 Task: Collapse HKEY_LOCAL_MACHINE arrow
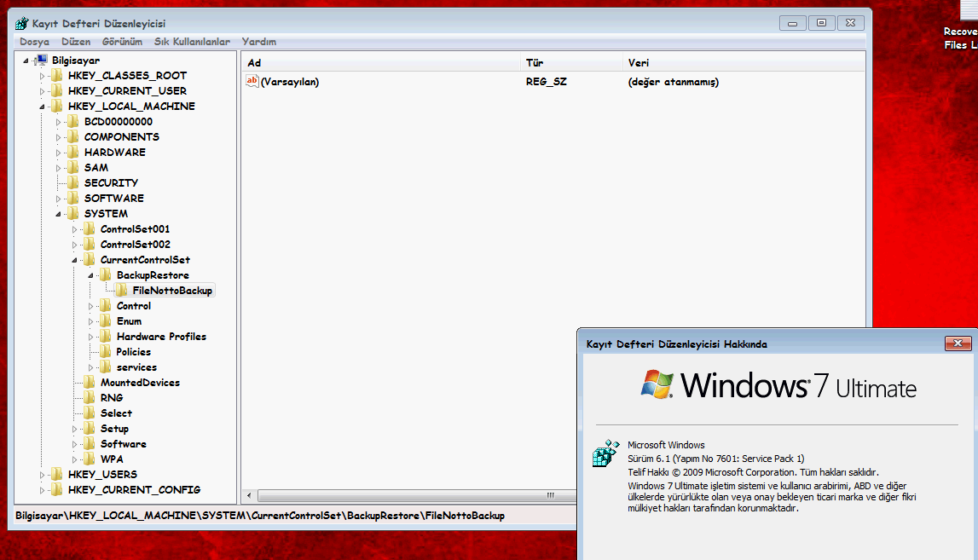(x=43, y=107)
